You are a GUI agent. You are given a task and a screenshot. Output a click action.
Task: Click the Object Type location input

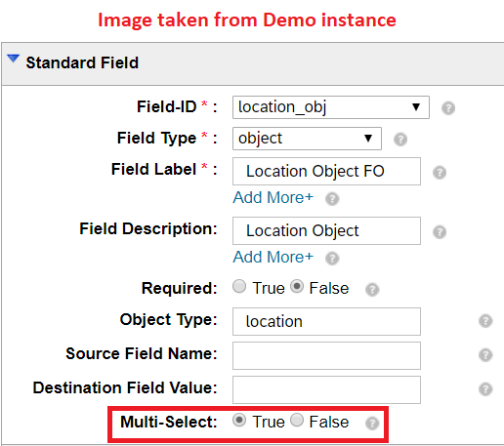click(x=326, y=321)
